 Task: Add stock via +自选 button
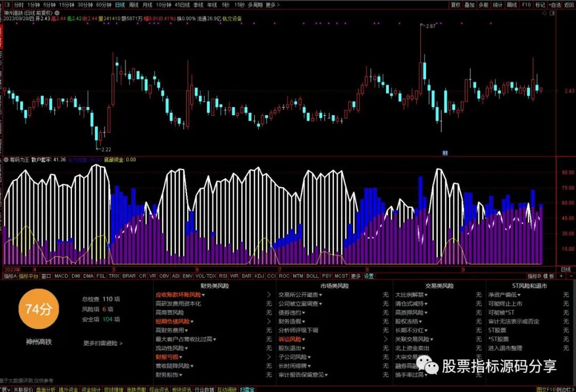(555, 5)
